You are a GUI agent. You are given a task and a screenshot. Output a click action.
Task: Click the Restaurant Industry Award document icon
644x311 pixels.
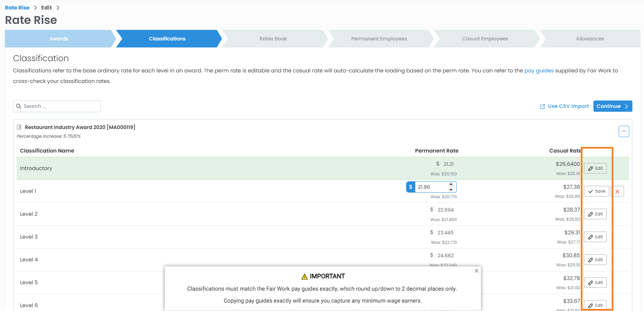point(19,127)
